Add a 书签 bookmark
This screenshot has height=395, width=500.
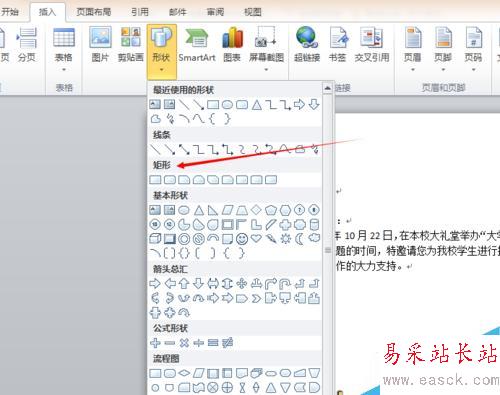coord(337,45)
